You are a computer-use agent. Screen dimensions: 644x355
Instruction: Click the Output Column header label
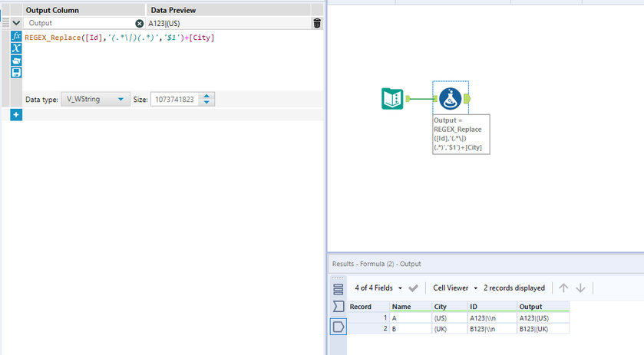point(52,10)
